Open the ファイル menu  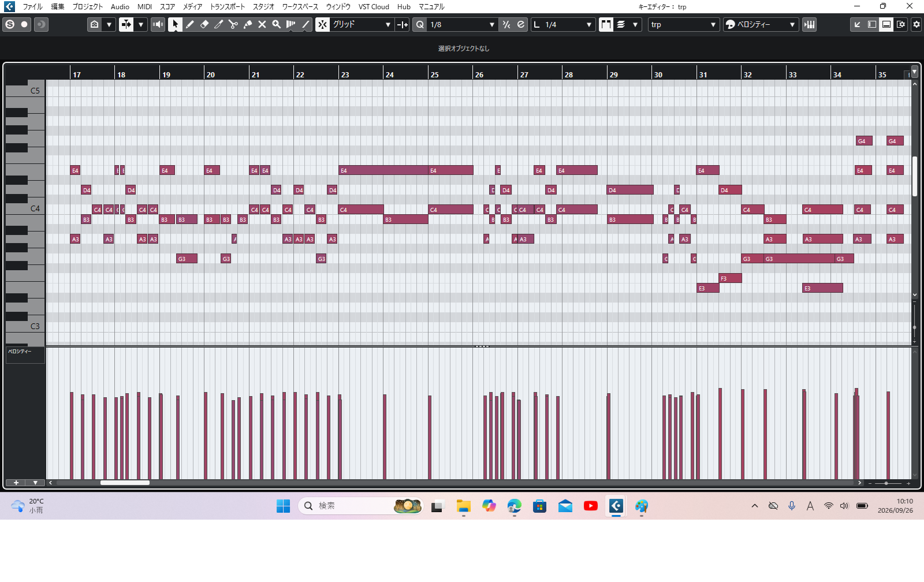[32, 6]
